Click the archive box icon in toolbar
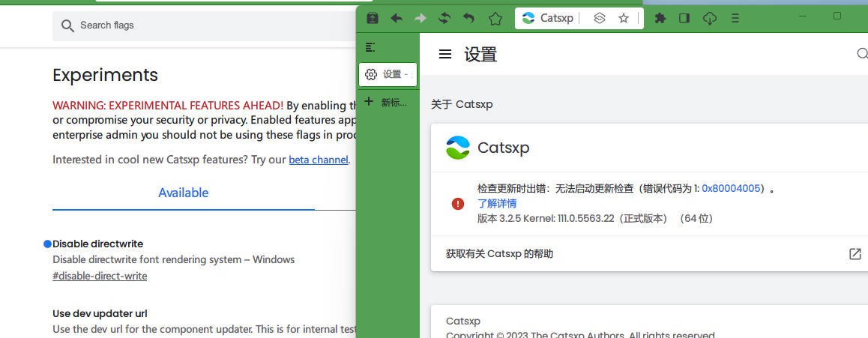 (x=373, y=19)
